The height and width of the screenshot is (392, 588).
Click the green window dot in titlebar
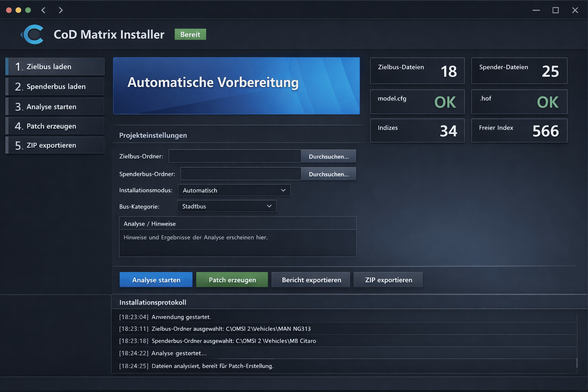tap(28, 10)
